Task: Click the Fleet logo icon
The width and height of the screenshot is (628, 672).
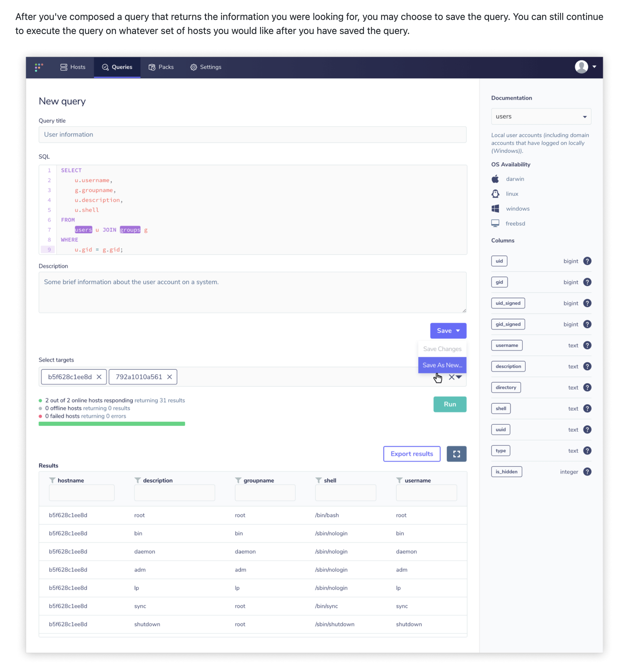Action: 38,67
